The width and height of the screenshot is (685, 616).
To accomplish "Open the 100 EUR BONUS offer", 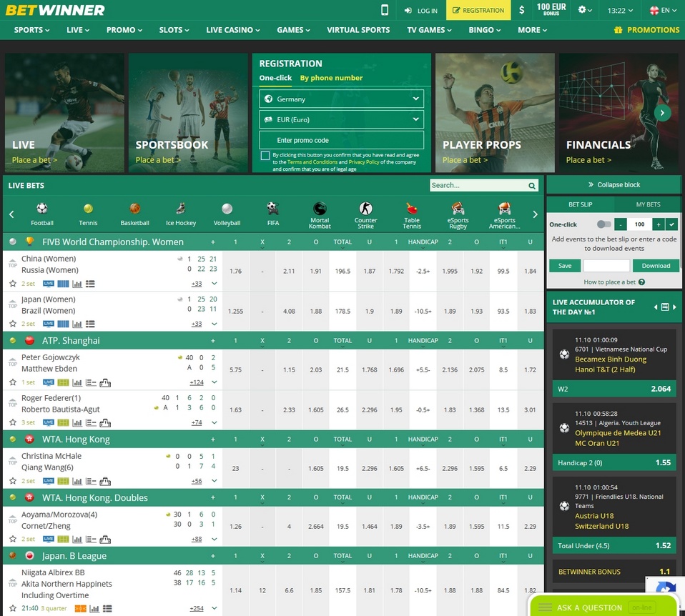I will tap(551, 9).
